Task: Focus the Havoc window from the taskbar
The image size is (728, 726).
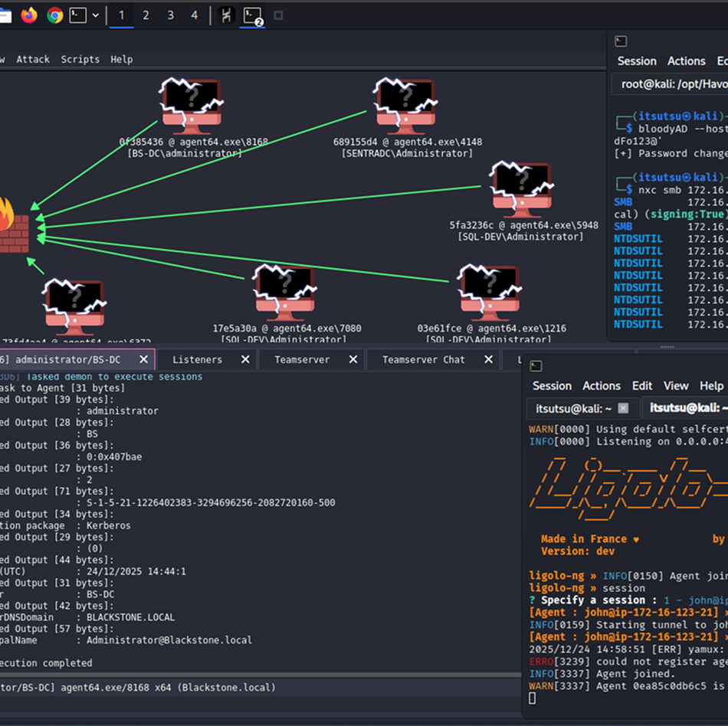Action: click(226, 15)
